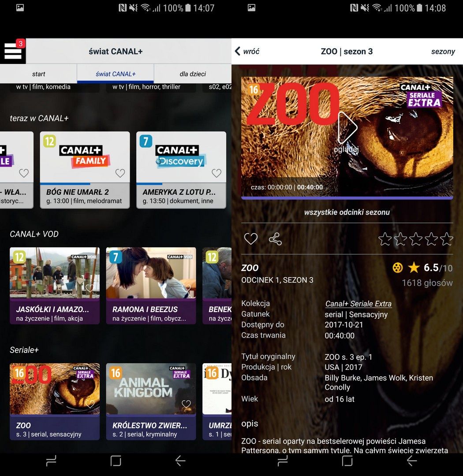The width and height of the screenshot is (463, 476).
Task: Show wszystkie odcinki sezonu
Action: point(347,212)
